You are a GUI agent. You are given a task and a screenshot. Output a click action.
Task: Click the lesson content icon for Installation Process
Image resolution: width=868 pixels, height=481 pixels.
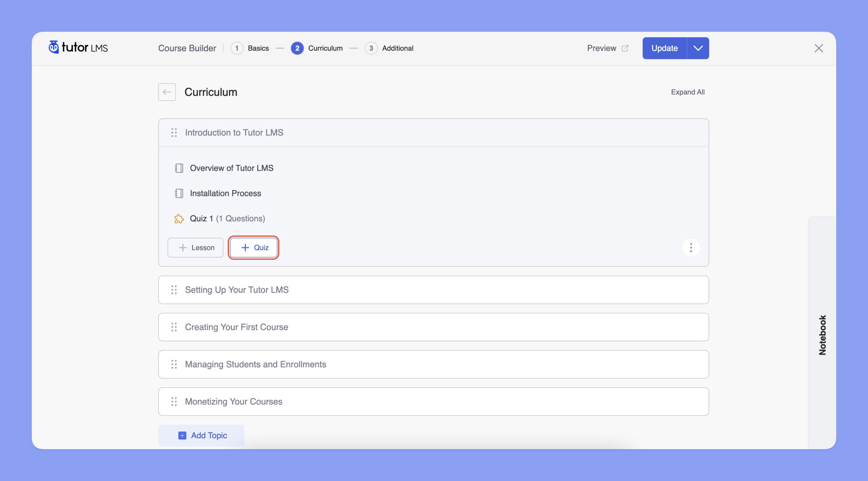pos(179,193)
